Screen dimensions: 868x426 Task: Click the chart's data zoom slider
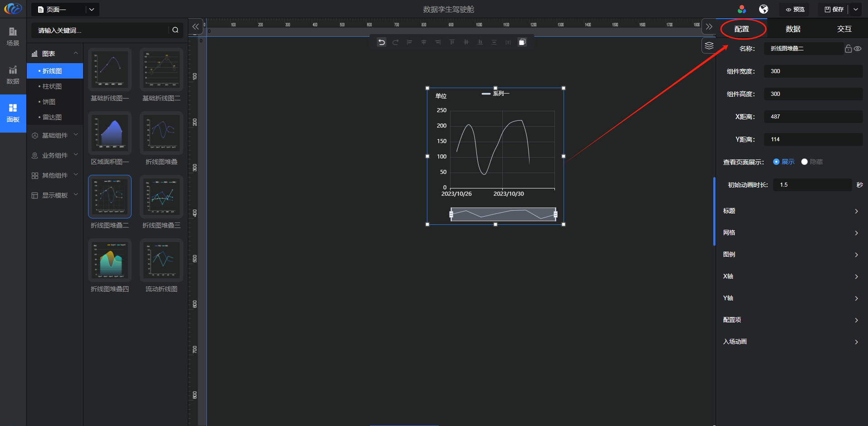pos(503,214)
